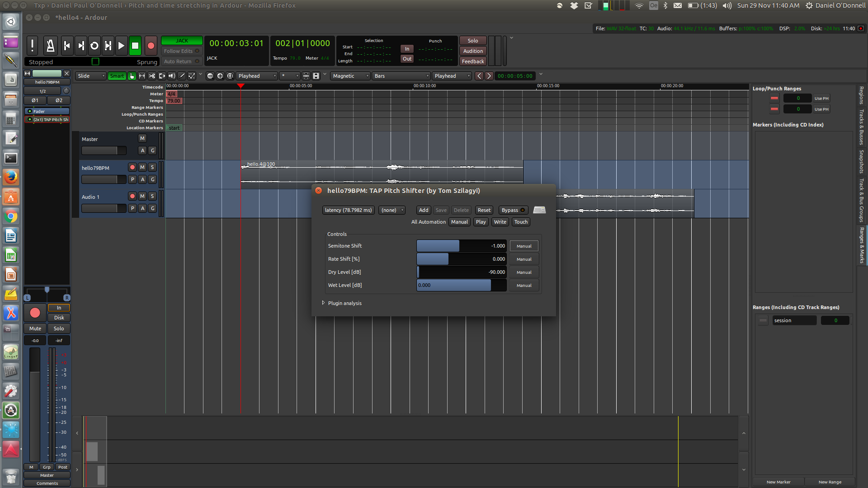Screen dimensions: 868x488
Task: Arm the global record button
Action: [151, 45]
